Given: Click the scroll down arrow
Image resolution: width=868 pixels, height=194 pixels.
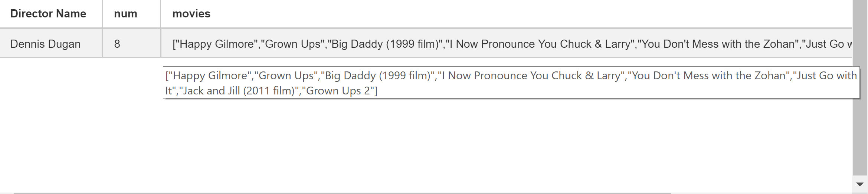Looking at the screenshot, I should (x=859, y=184).
